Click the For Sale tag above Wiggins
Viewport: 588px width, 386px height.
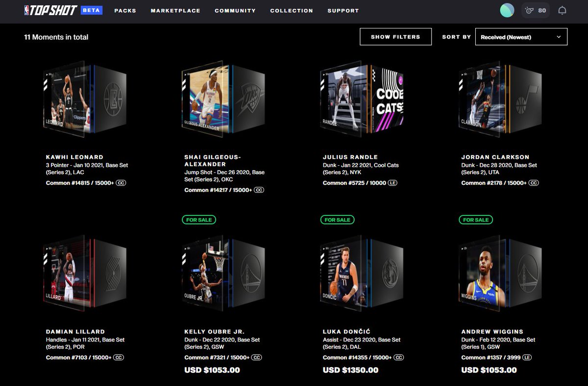[476, 220]
